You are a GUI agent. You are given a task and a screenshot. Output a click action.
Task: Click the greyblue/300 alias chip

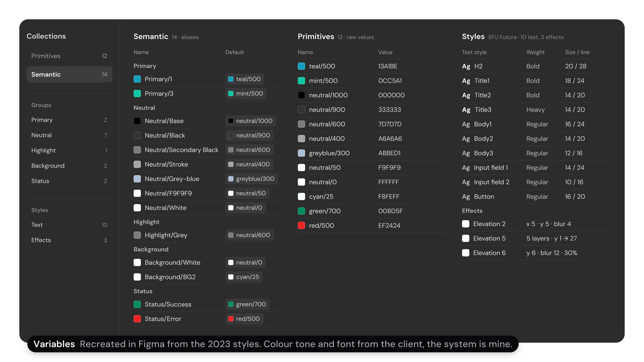[x=252, y=179]
